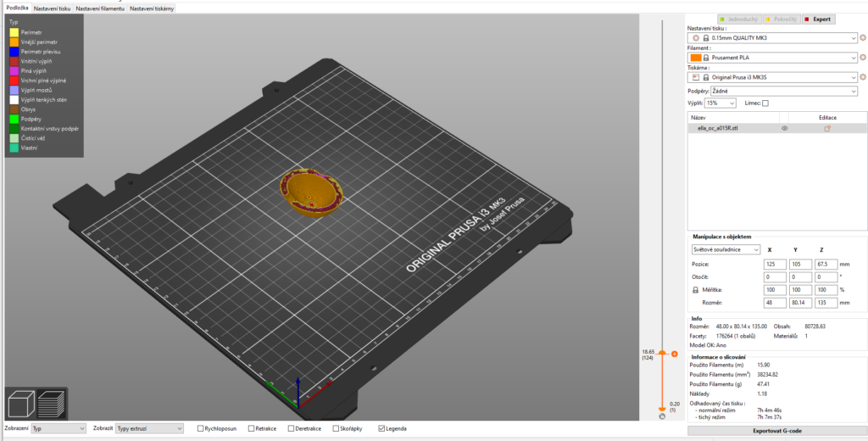Enable the Límec brim checkbox
Viewport: 868px width, 441px height.
[765, 103]
